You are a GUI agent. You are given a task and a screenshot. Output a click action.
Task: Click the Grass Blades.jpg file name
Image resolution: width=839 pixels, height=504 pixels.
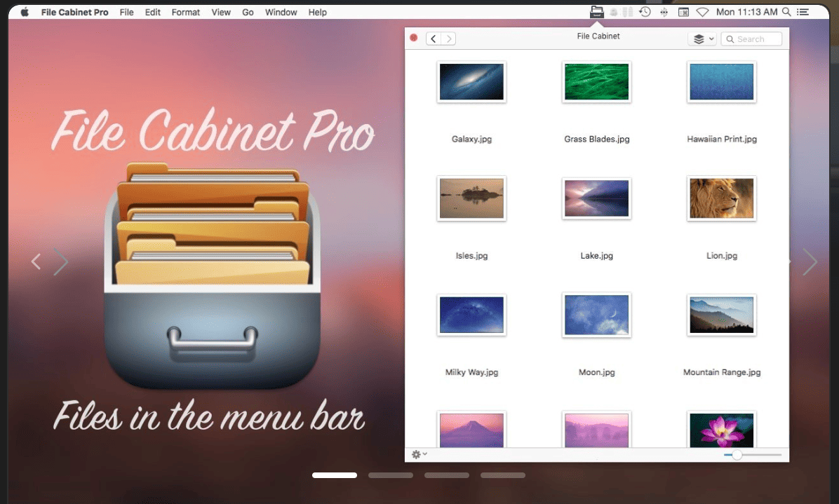[x=596, y=139]
